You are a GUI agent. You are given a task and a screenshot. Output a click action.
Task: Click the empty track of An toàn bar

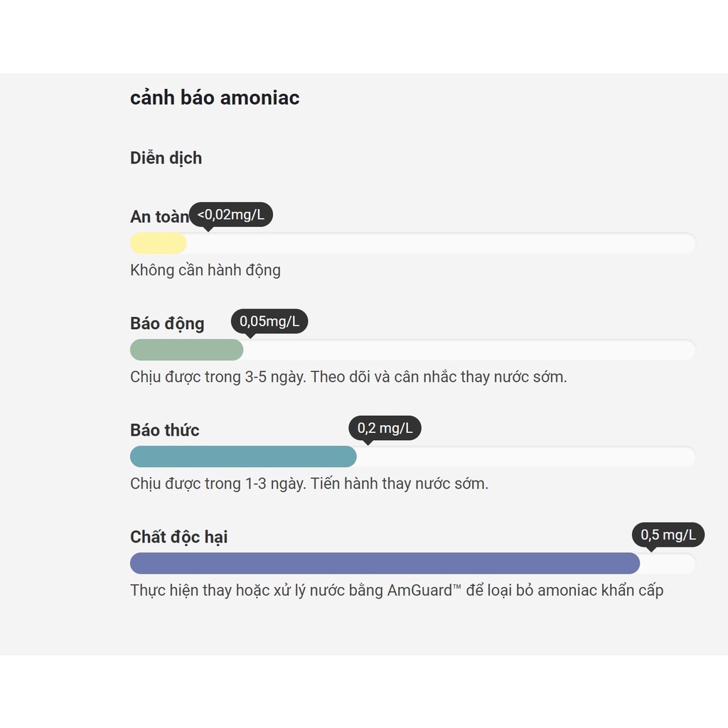(x=441, y=243)
